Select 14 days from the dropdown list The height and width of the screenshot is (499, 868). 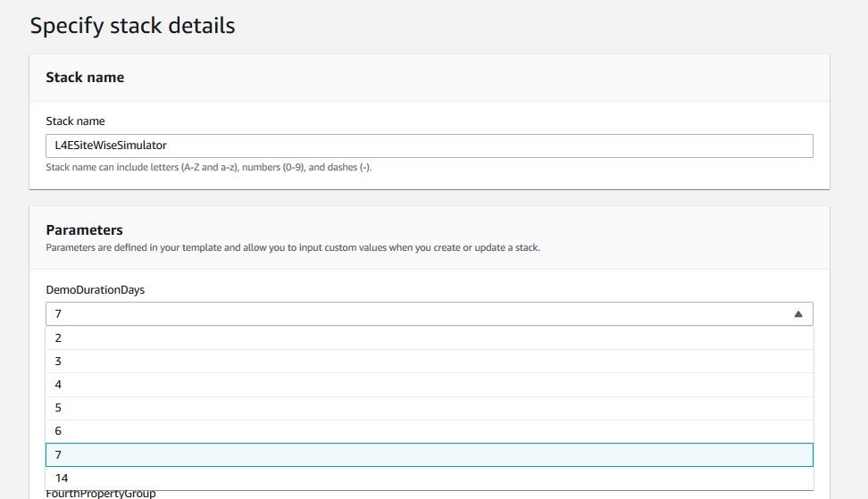click(x=429, y=478)
